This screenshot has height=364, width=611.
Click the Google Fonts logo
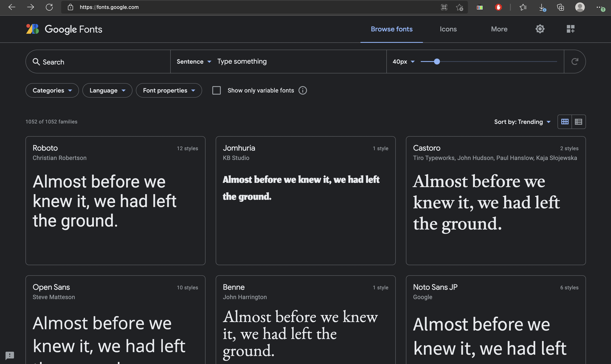coord(64,29)
